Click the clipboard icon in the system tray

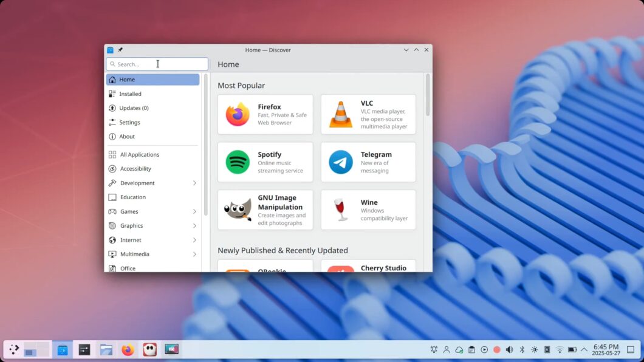pos(473,349)
